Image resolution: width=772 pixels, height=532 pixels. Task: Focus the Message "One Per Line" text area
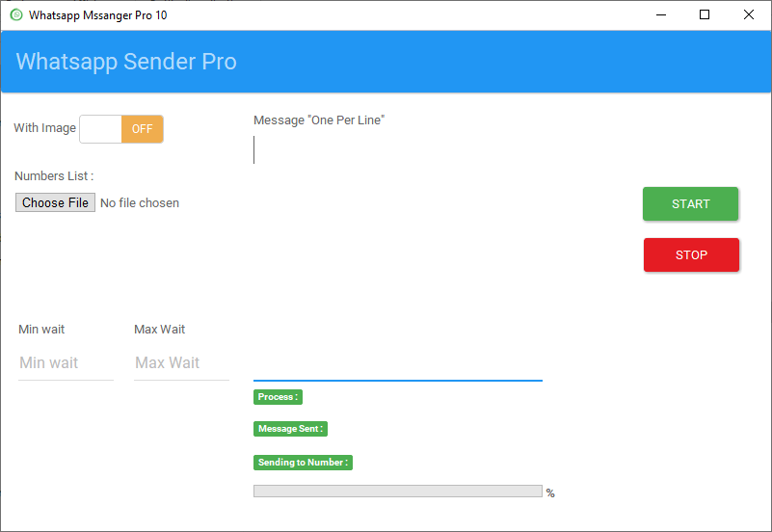click(x=398, y=257)
